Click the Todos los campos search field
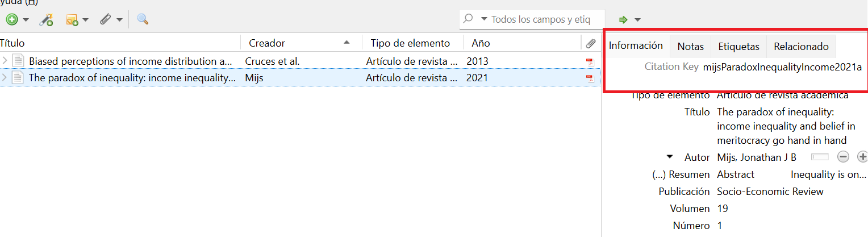This screenshot has width=868, height=237. click(540, 19)
